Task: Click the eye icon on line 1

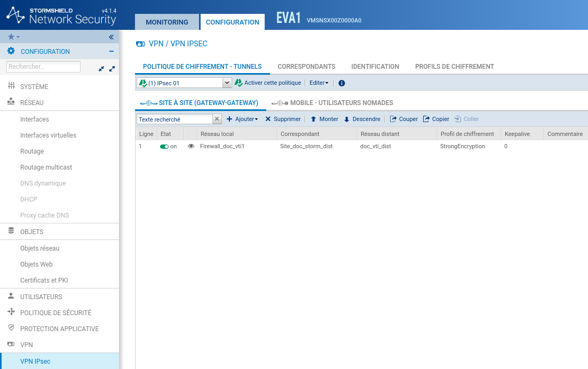Action: click(x=191, y=146)
